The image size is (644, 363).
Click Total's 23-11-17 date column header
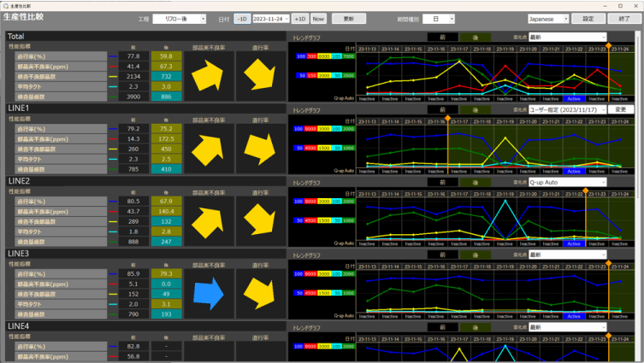click(458, 49)
